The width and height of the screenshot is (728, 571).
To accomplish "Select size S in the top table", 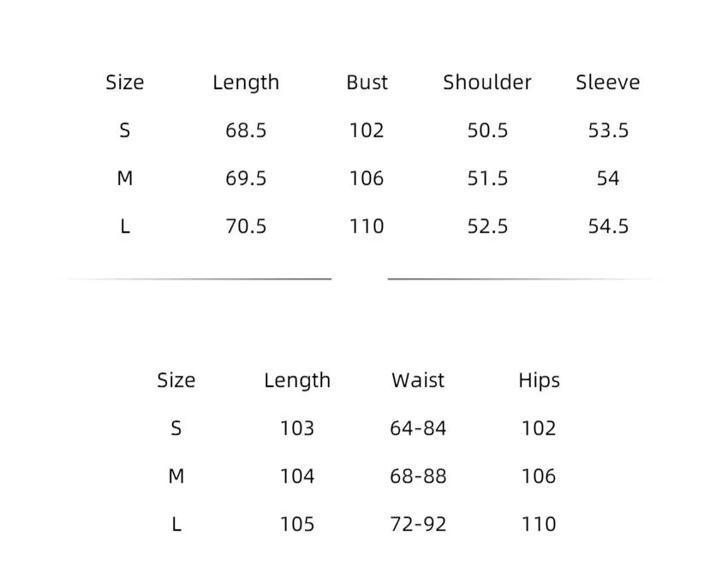I will [x=124, y=130].
